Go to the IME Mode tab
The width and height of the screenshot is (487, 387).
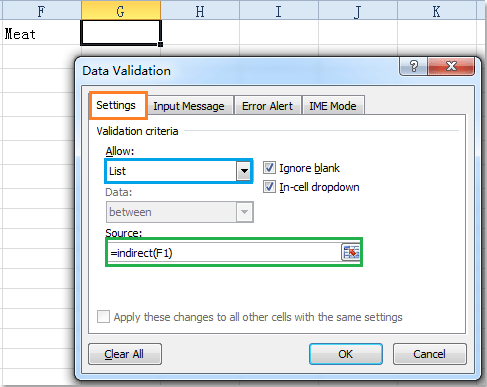pos(333,106)
